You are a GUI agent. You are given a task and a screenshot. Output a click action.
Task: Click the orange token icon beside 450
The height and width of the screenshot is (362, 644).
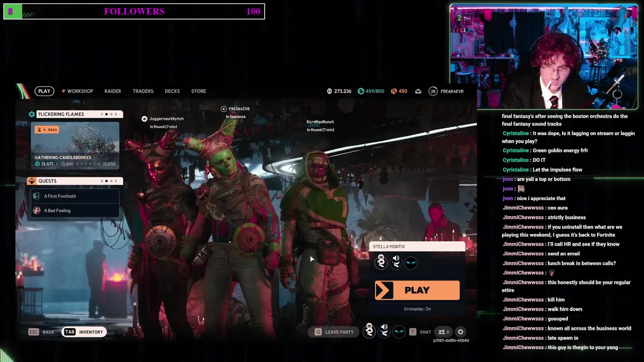pyautogui.click(x=393, y=91)
